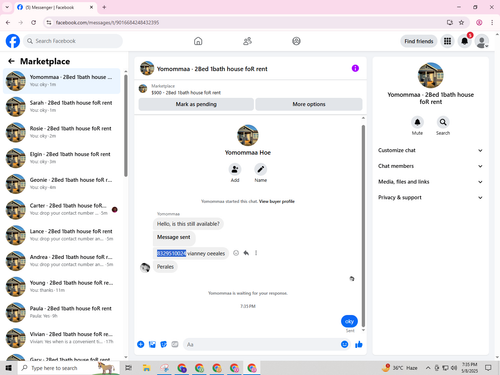Image resolution: width=500 pixels, height=375 pixels.
Task: Open the Marketplace listing $900 link
Action: (x=186, y=93)
